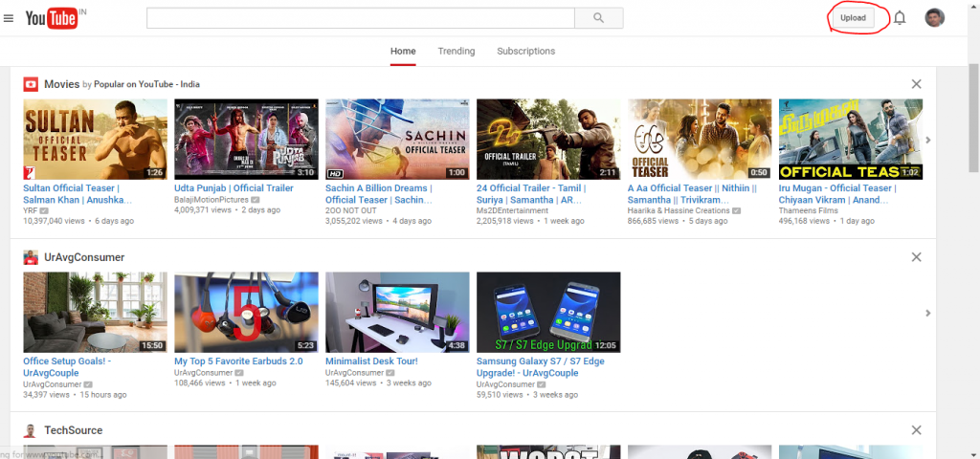Dismiss the TechSource section
This screenshot has width=980, height=459.
point(916,430)
